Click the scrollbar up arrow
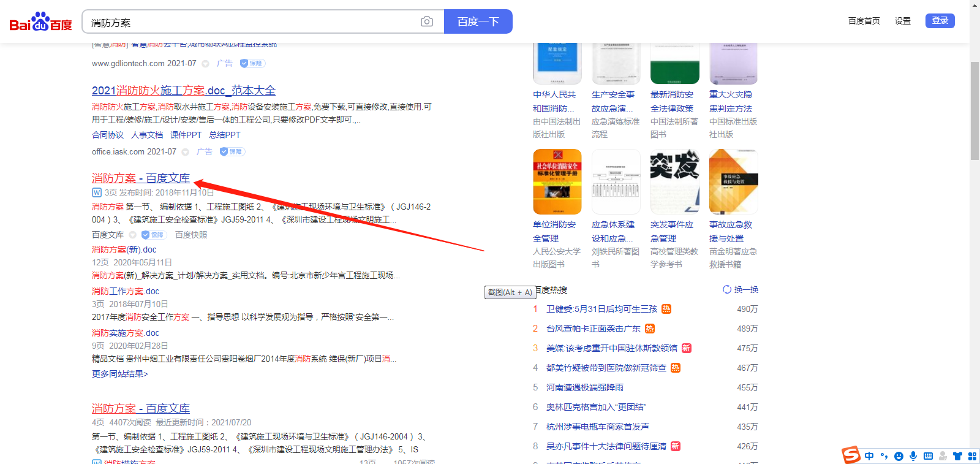Screen dimensions: 980x464 point(974,5)
